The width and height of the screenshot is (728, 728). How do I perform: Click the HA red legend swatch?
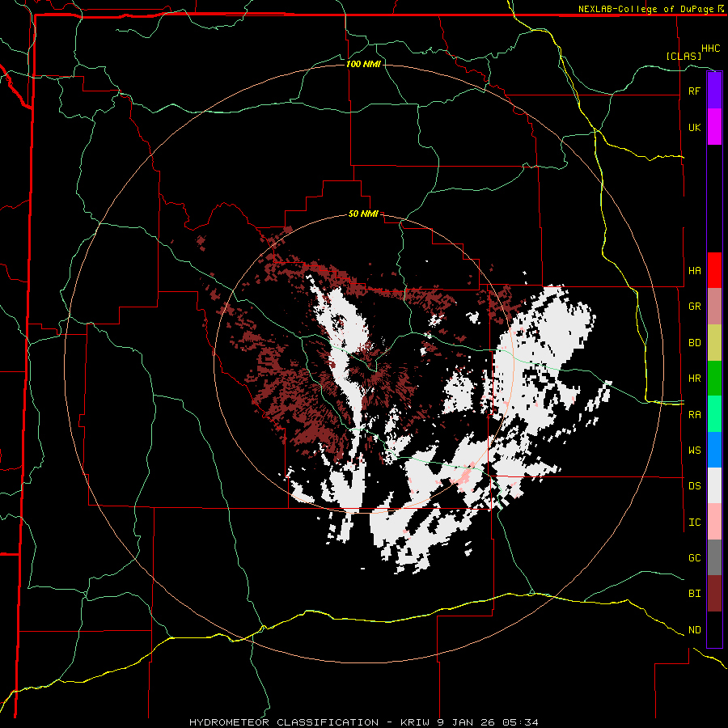pyautogui.click(x=714, y=270)
